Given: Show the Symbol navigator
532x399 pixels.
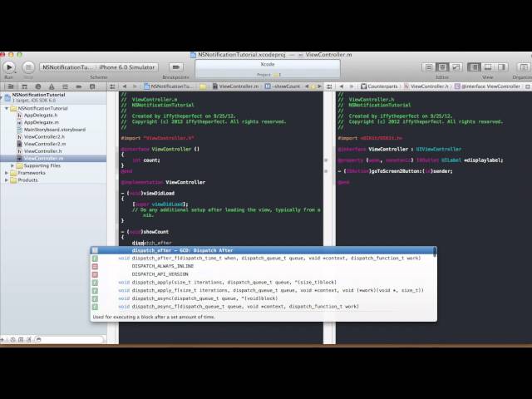Looking at the screenshot, I should pos(24,86).
